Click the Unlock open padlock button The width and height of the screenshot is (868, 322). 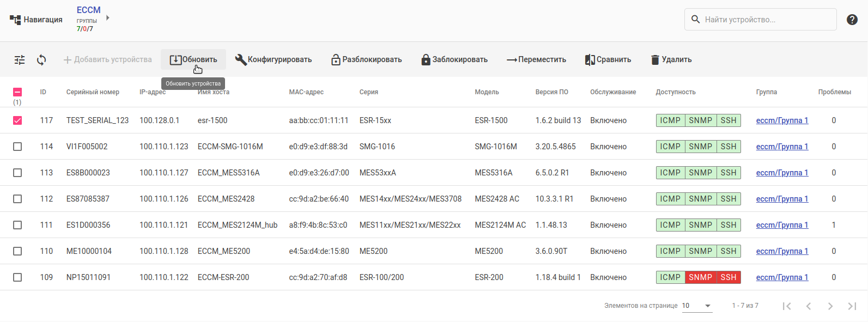pos(367,60)
